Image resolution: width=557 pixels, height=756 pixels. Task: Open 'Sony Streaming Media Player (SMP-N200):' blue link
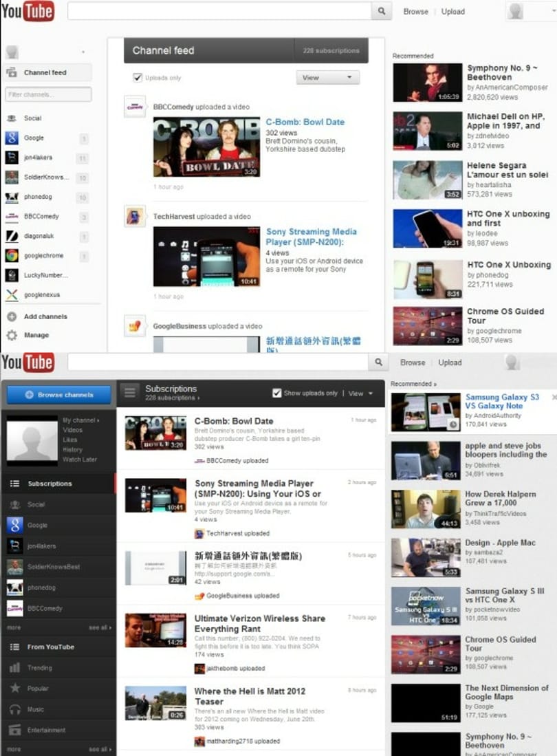(312, 237)
